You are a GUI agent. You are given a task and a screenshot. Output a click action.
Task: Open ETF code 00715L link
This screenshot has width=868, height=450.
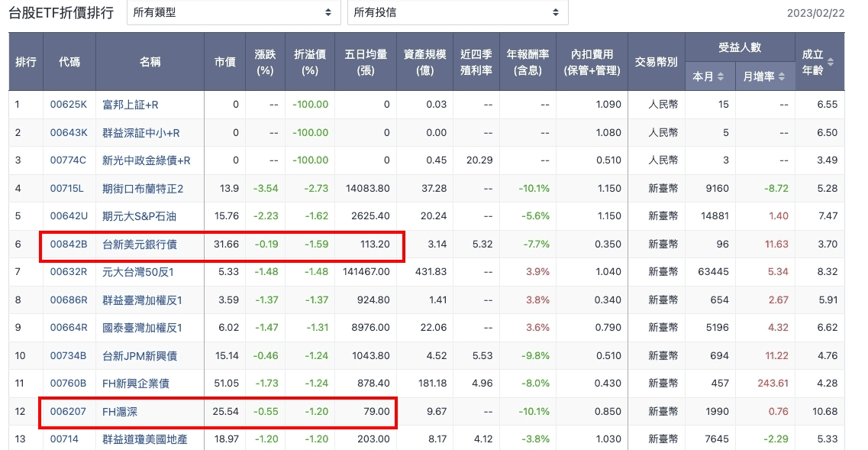pos(66,189)
